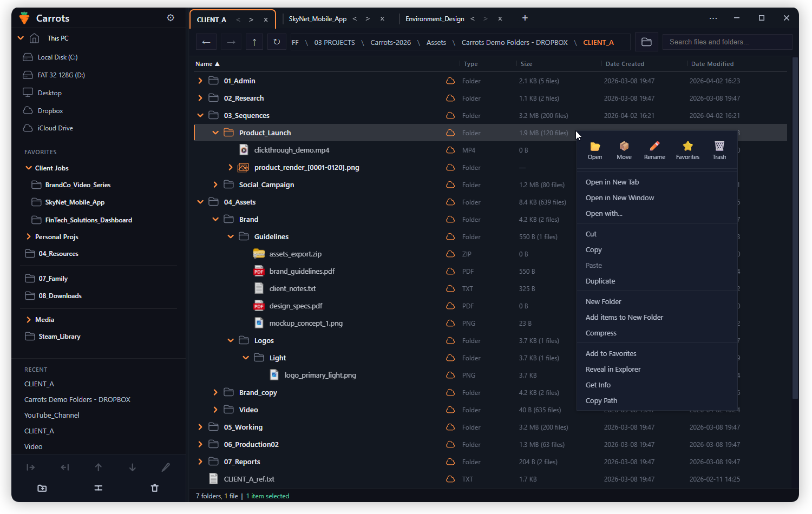The height and width of the screenshot is (514, 812).
Task: Collapse the 04_Assets folder
Action: pyautogui.click(x=200, y=202)
